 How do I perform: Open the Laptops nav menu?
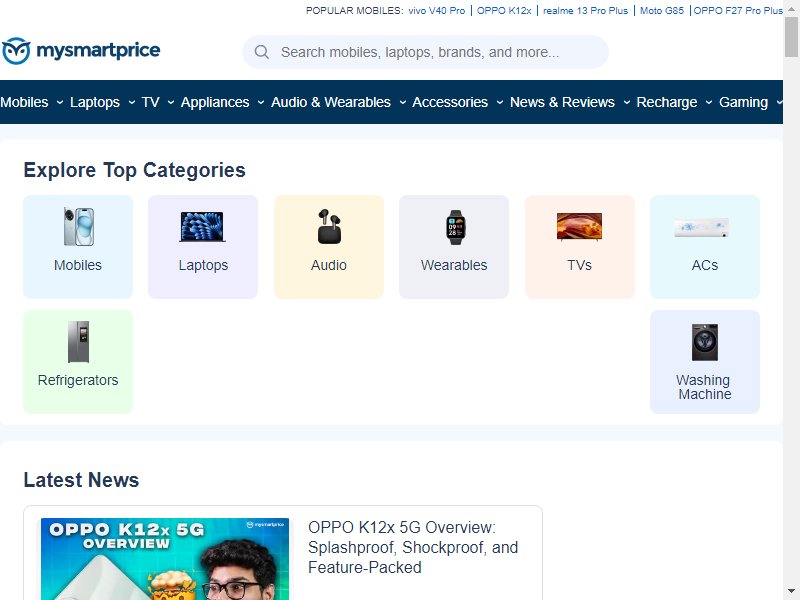click(95, 102)
